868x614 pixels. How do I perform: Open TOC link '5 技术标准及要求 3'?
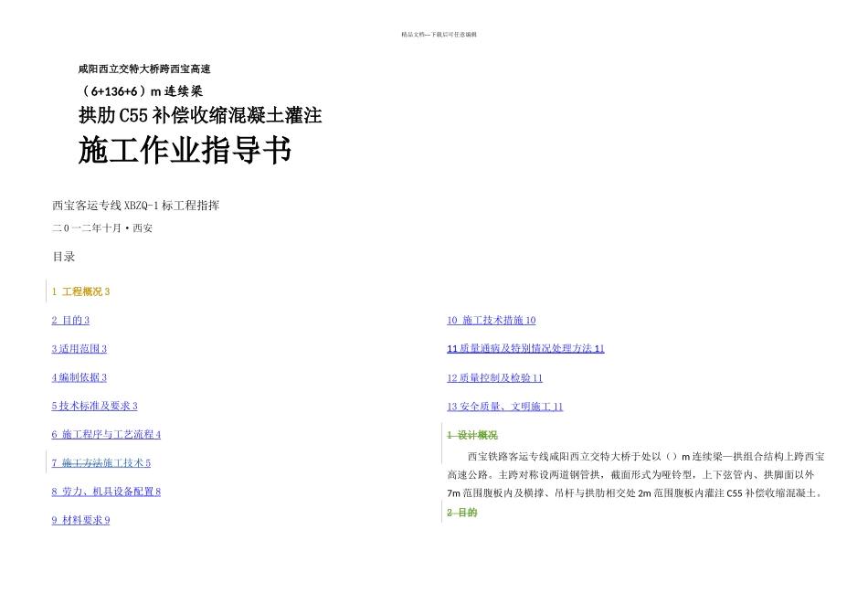[95, 406]
